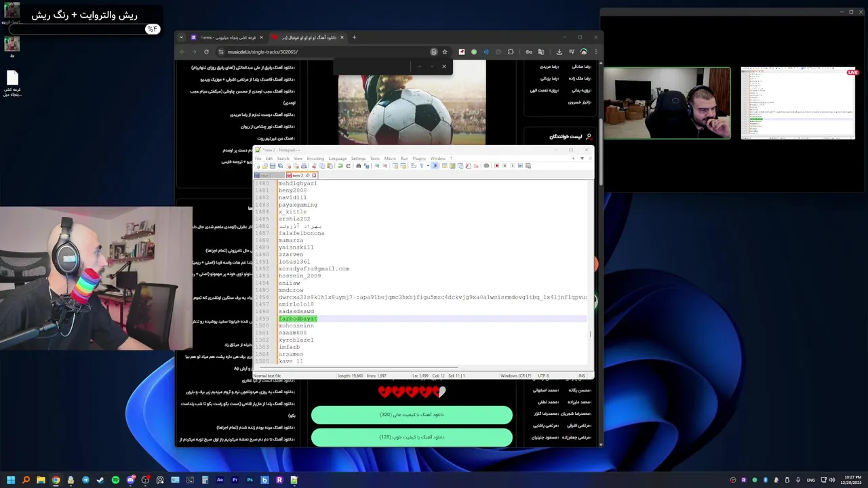Click the green 128 quality download button
This screenshot has width=868, height=488.
(412, 437)
